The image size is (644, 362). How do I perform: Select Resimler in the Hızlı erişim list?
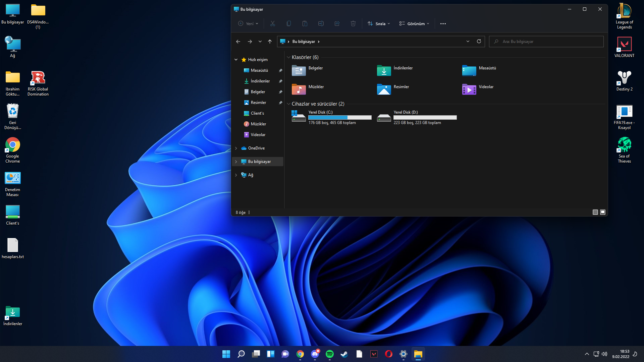click(x=258, y=103)
